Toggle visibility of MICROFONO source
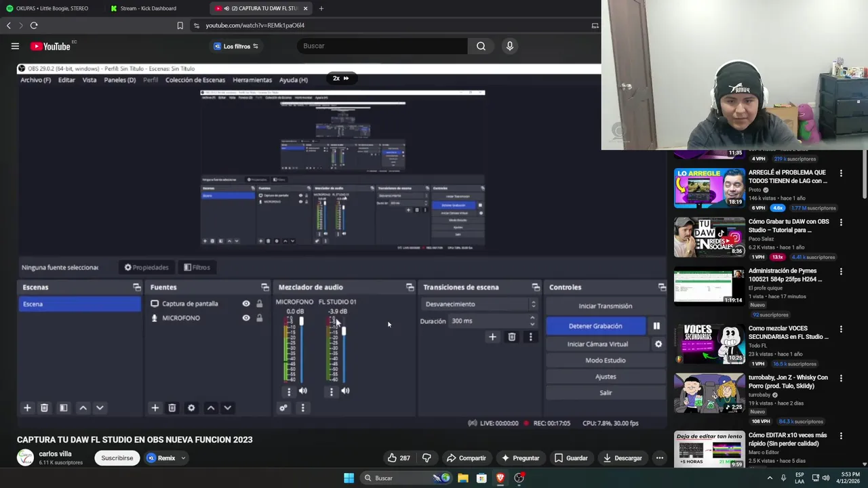868x488 pixels. tap(246, 318)
